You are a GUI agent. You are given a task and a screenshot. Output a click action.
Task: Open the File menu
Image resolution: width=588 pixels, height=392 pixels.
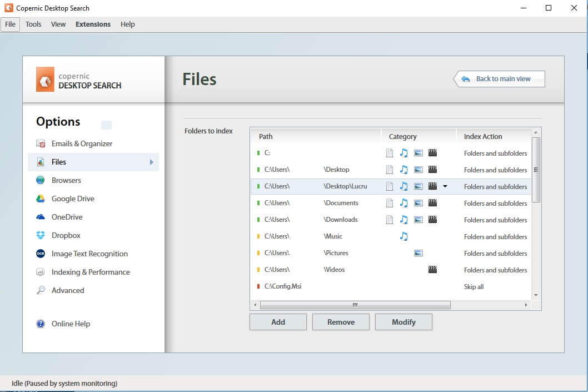click(x=10, y=24)
